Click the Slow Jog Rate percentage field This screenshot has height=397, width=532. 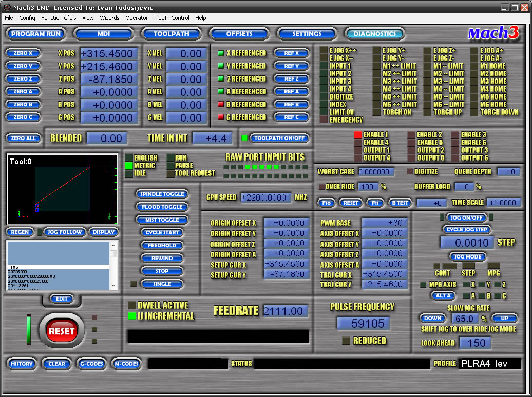pyautogui.click(x=466, y=319)
